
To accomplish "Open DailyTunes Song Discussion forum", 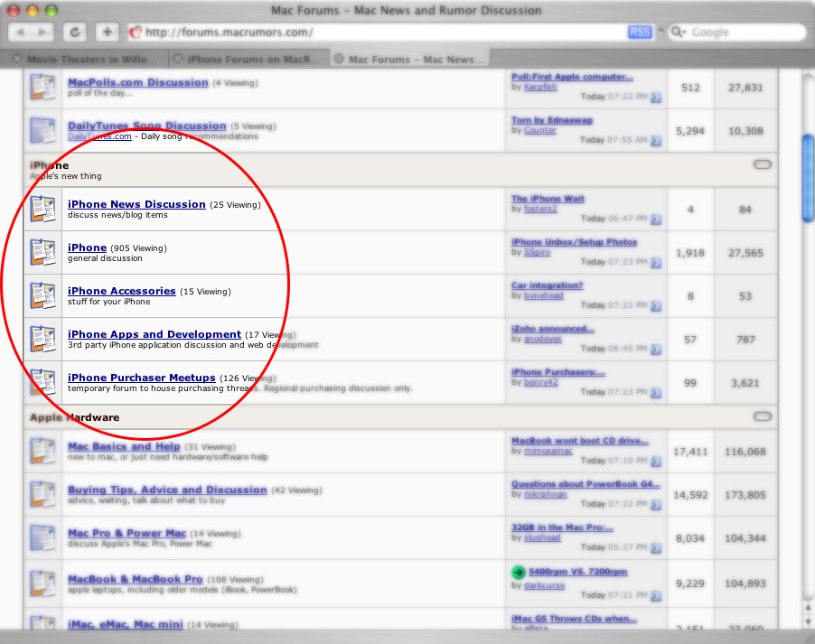I will [147, 126].
